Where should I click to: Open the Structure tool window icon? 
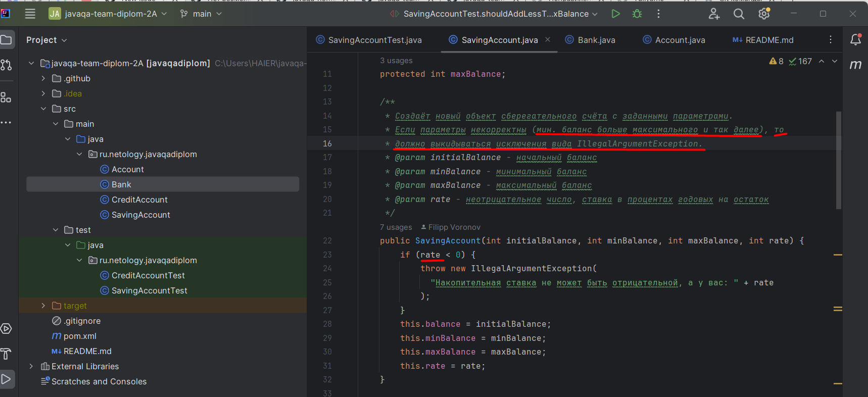(6, 97)
